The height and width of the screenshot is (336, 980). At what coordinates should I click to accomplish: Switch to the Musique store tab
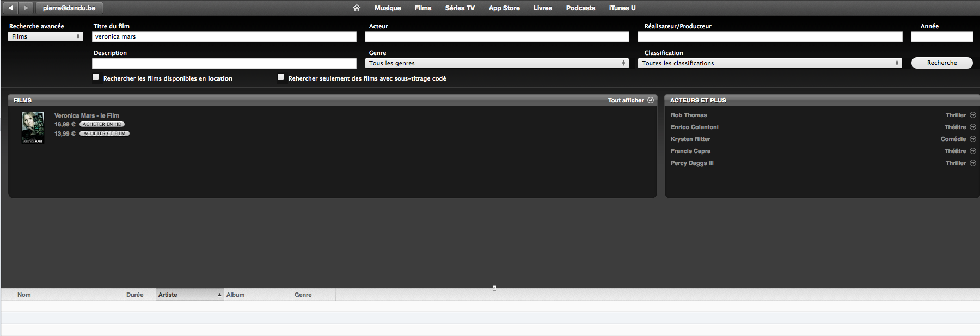[388, 8]
